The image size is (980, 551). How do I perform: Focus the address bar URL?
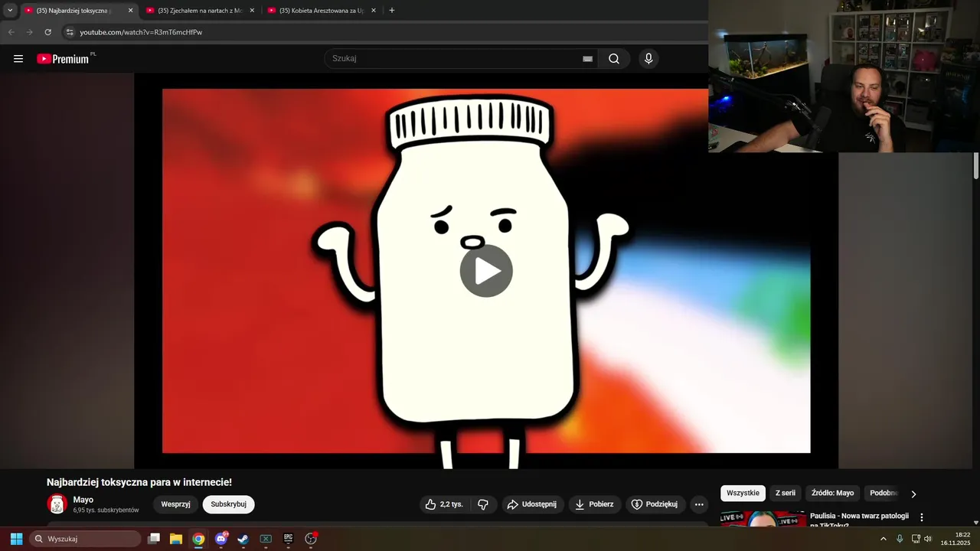[142, 32]
